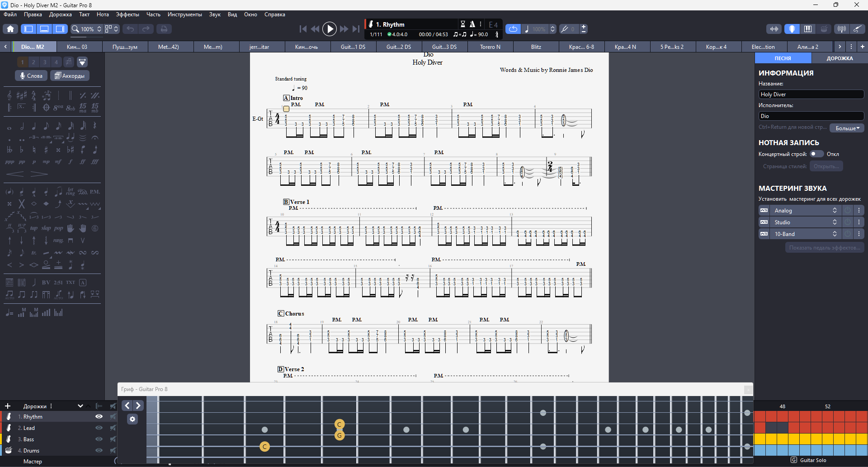
Task: Click the countdown hourglass icon
Action: pos(462,24)
